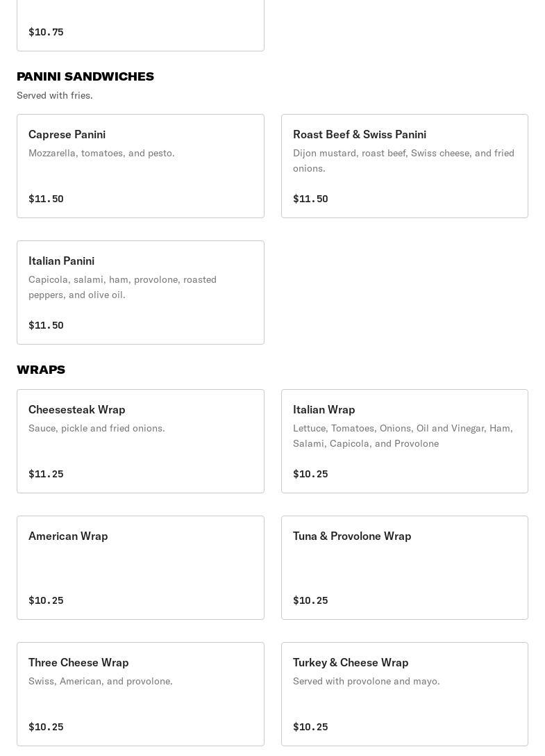This screenshot has height=756, width=545.
Task: Click the Roast Beef panini description text
Action: (x=403, y=161)
